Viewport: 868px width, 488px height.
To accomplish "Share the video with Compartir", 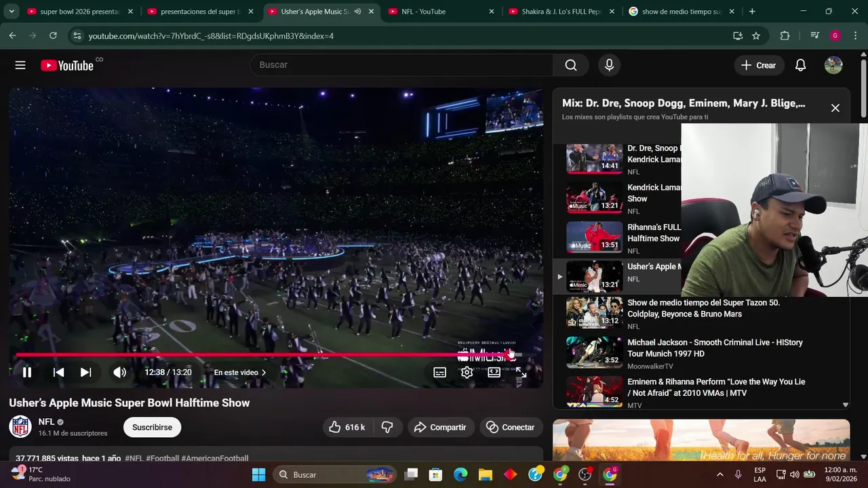I will coord(440,427).
